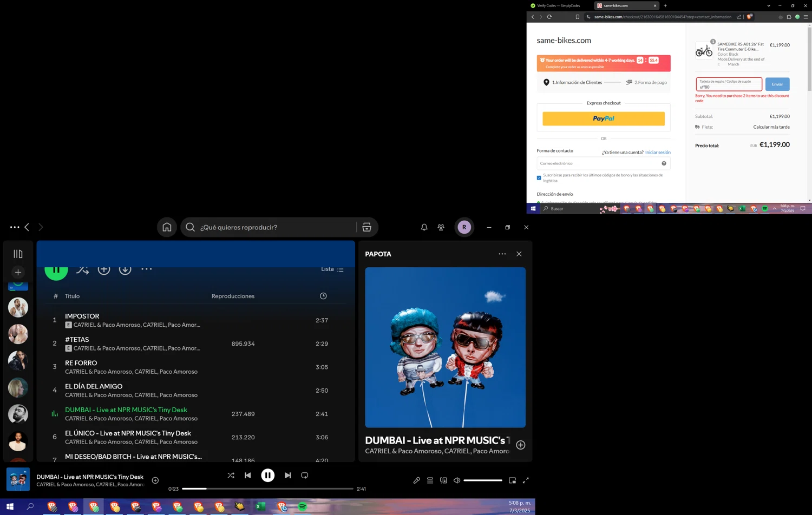Viewport: 812px width, 515px height.
Task: Open more options for the album
Action: coord(147,269)
